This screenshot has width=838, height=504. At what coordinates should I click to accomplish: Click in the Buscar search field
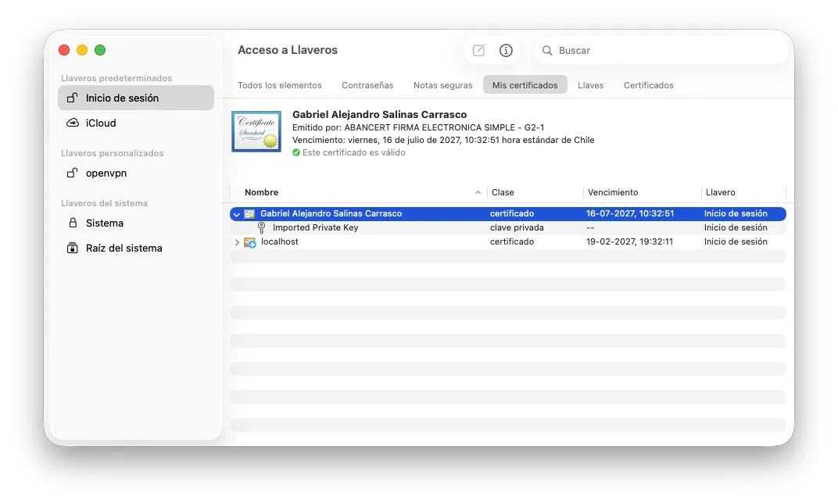pos(661,50)
